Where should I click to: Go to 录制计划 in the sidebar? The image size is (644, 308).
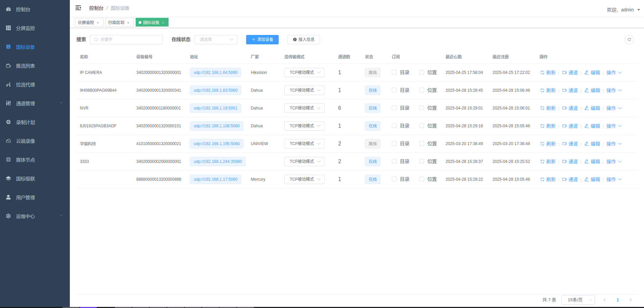tap(26, 122)
